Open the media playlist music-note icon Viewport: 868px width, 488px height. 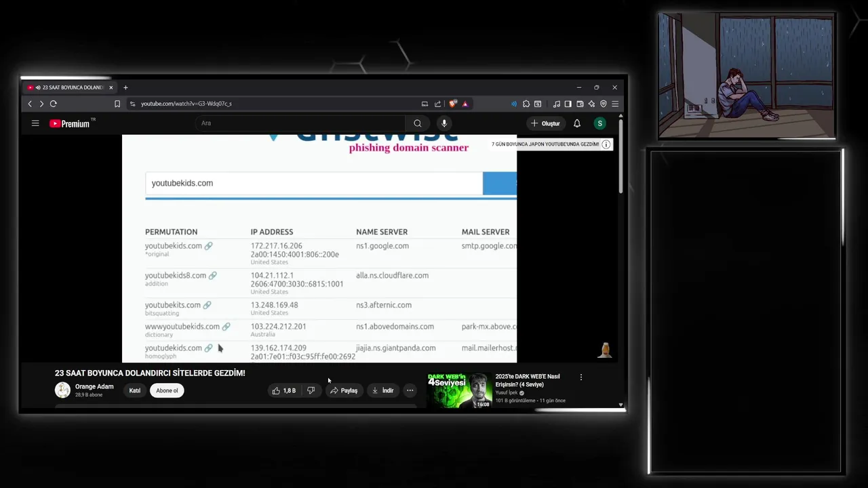click(x=557, y=104)
